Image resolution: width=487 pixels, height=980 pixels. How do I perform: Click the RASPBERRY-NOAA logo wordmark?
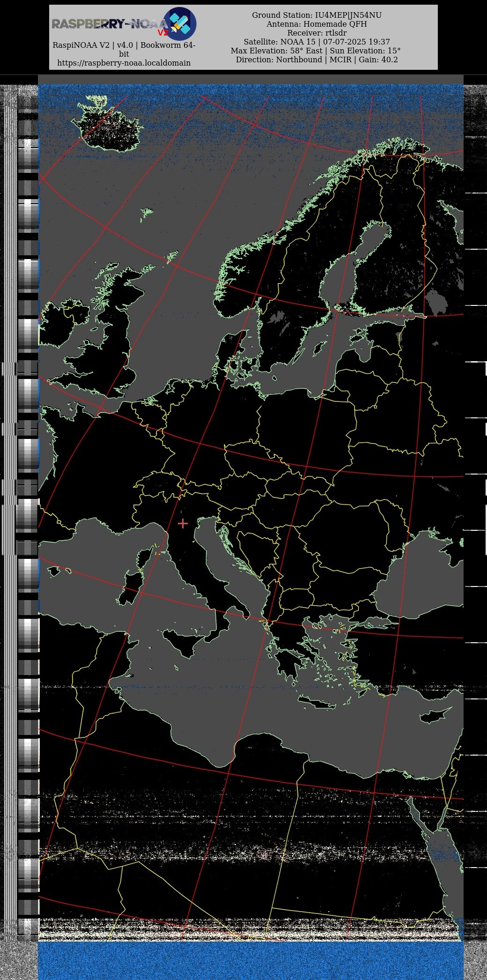pyautogui.click(x=110, y=25)
